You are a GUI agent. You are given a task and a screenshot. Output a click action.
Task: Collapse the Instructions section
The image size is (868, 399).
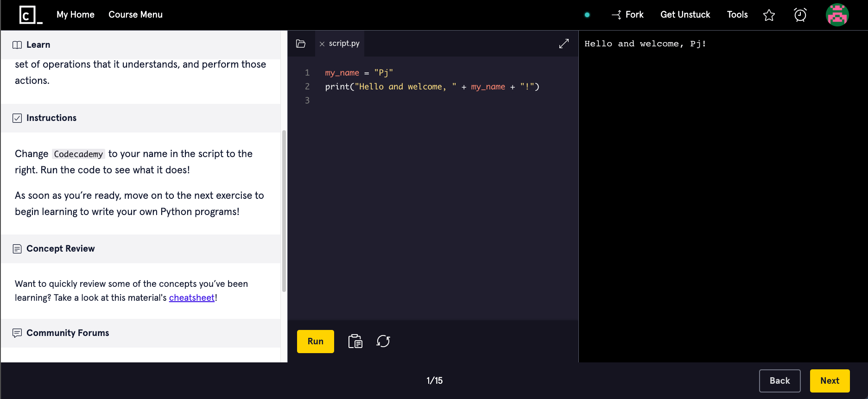(140, 118)
